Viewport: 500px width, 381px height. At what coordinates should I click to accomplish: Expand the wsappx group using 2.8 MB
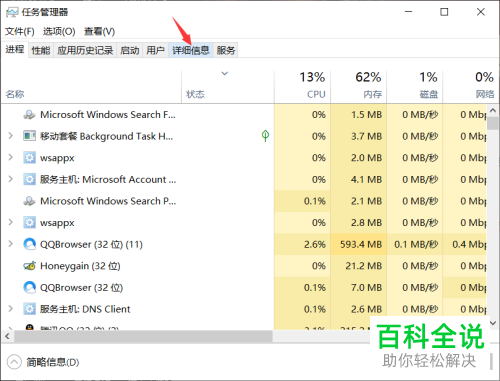tap(10, 222)
